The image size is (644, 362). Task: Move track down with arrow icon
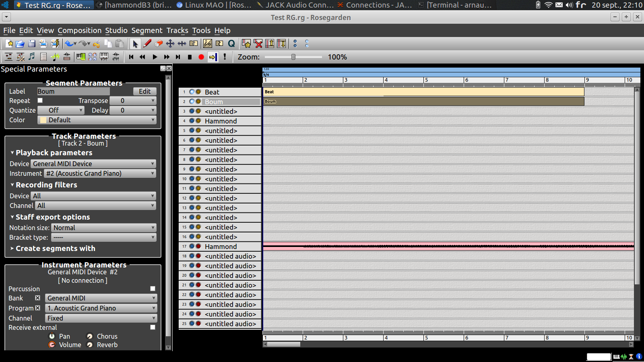coord(281,43)
